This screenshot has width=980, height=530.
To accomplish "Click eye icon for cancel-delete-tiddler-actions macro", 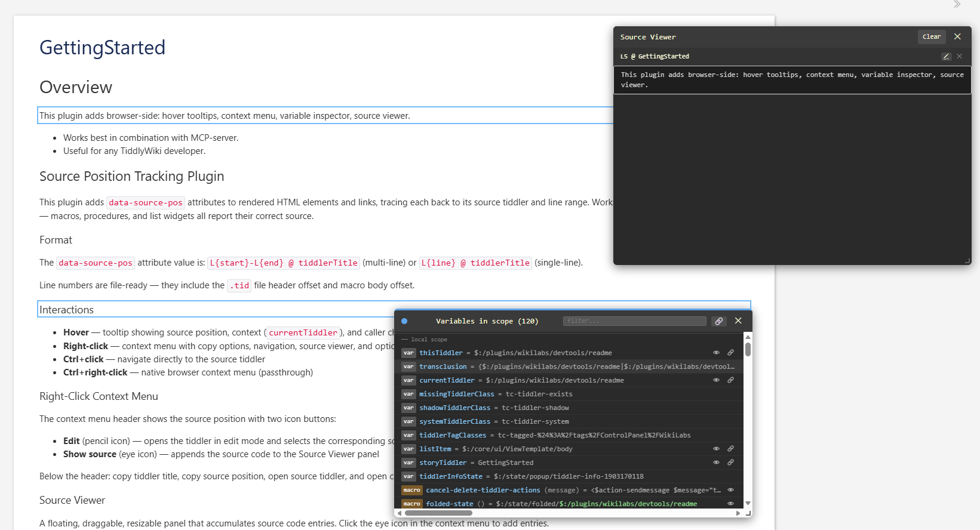I will [730, 490].
